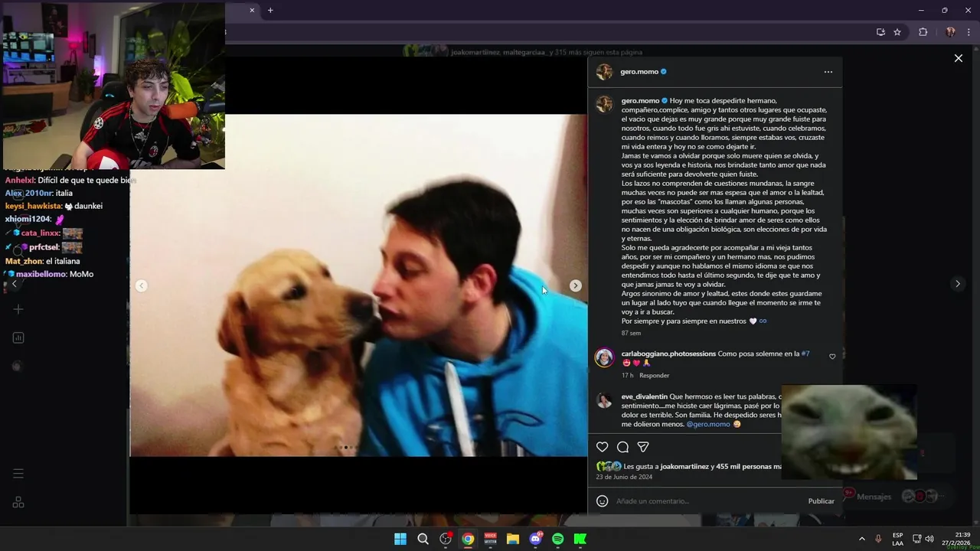Open OBS icon in the taskbar

(x=445, y=539)
